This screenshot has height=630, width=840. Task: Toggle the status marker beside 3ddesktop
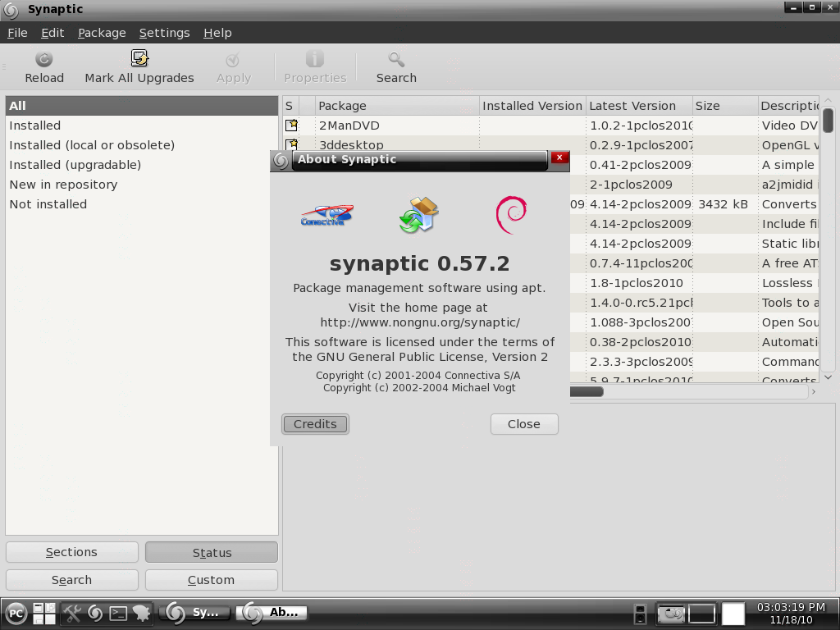[x=291, y=144]
